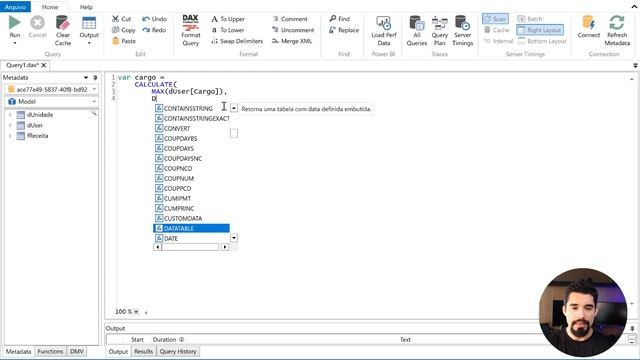640x360 pixels.
Task: Open the Replace tool
Action: (344, 30)
